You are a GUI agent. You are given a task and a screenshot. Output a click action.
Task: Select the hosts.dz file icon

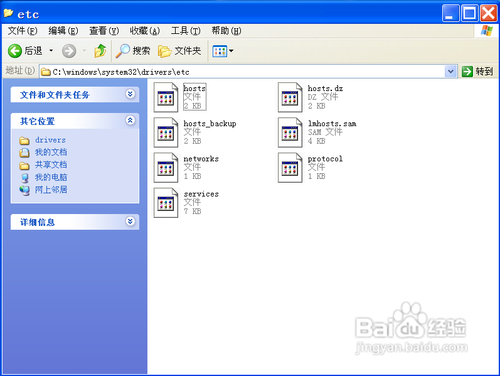pos(290,97)
